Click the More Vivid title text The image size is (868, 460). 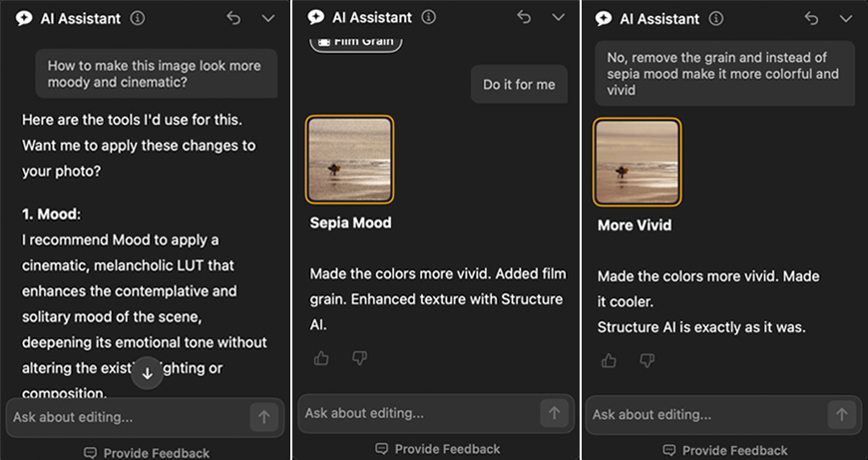[635, 226]
